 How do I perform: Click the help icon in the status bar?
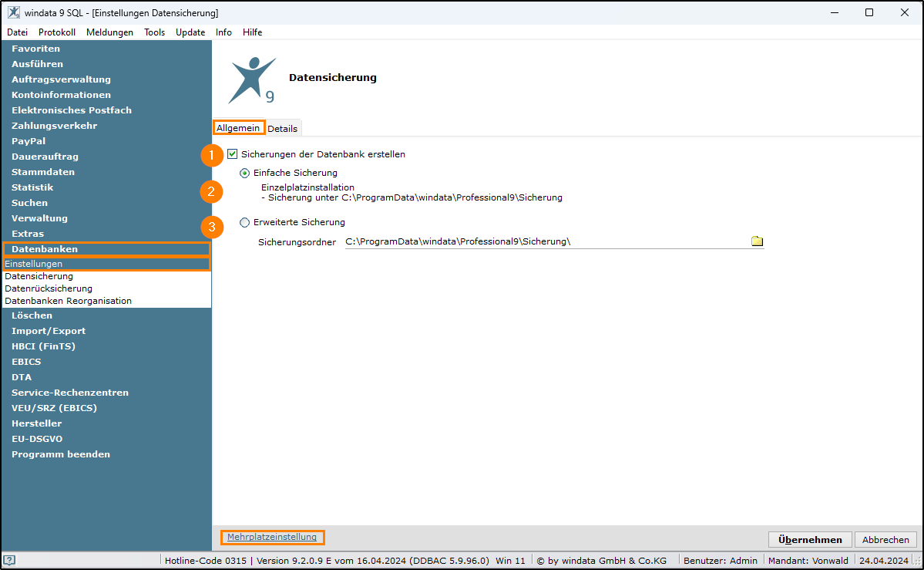point(9,560)
